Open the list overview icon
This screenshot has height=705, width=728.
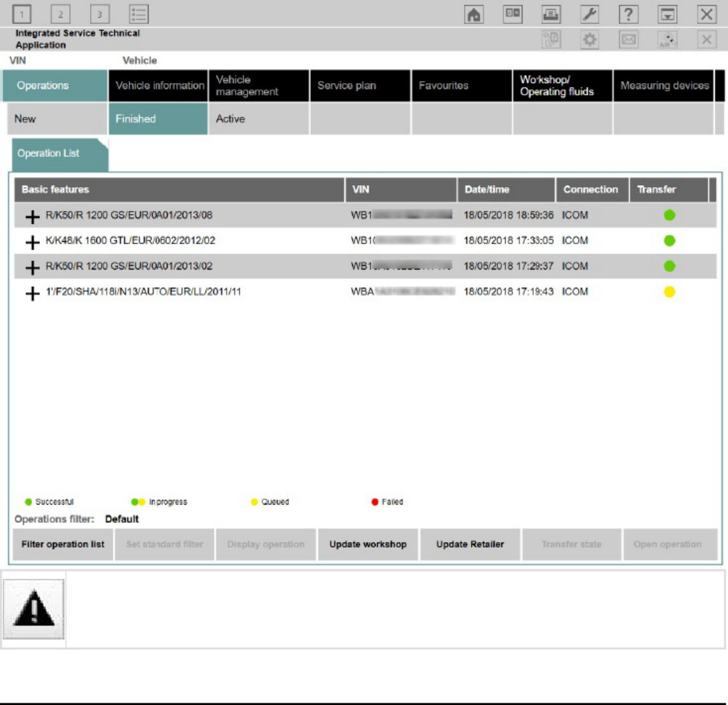tap(139, 15)
